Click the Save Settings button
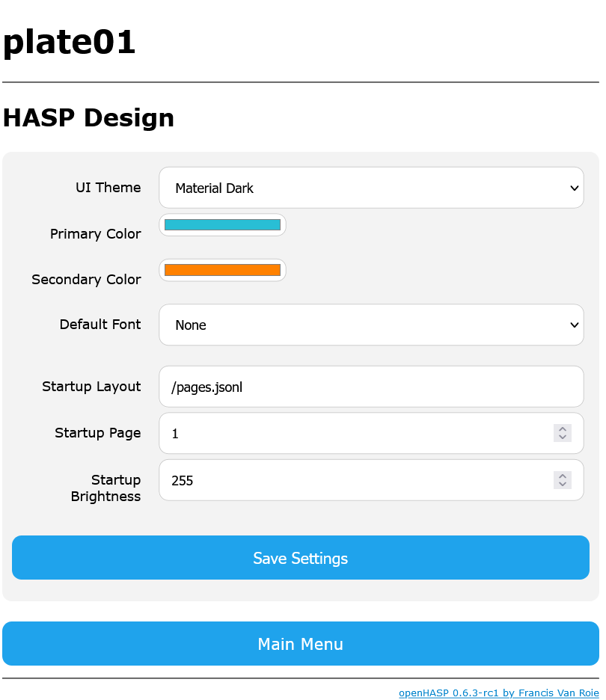 [x=301, y=558]
